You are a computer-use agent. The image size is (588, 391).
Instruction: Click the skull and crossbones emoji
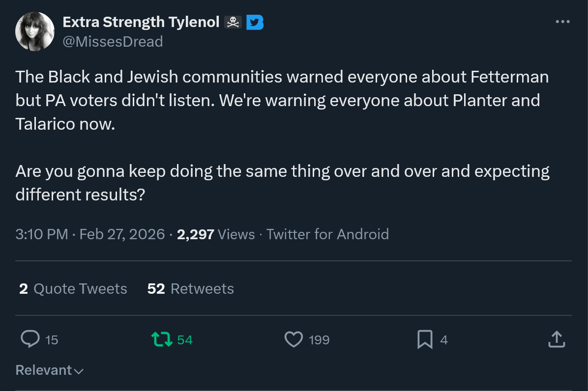point(233,22)
